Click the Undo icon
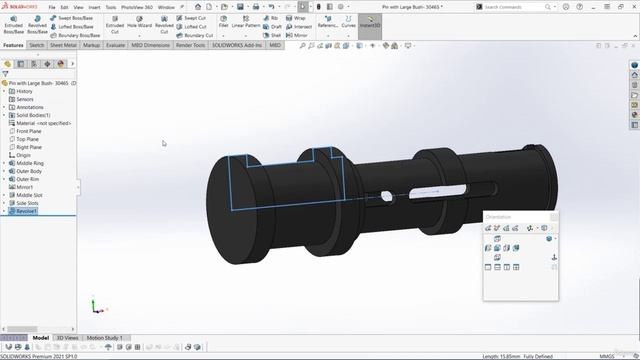This screenshot has width=640, height=360. [x=271, y=7]
